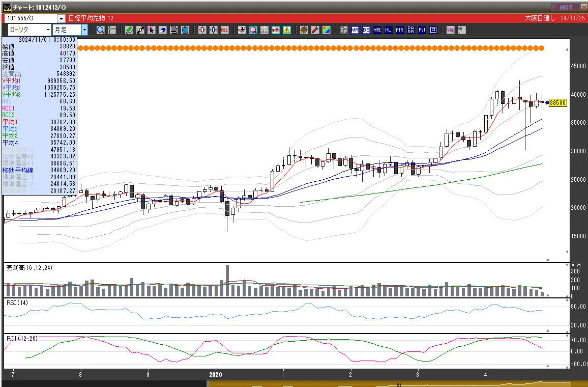Toggle the nested square frame indicator
The width and height of the screenshot is (588, 387).
tap(433, 30)
